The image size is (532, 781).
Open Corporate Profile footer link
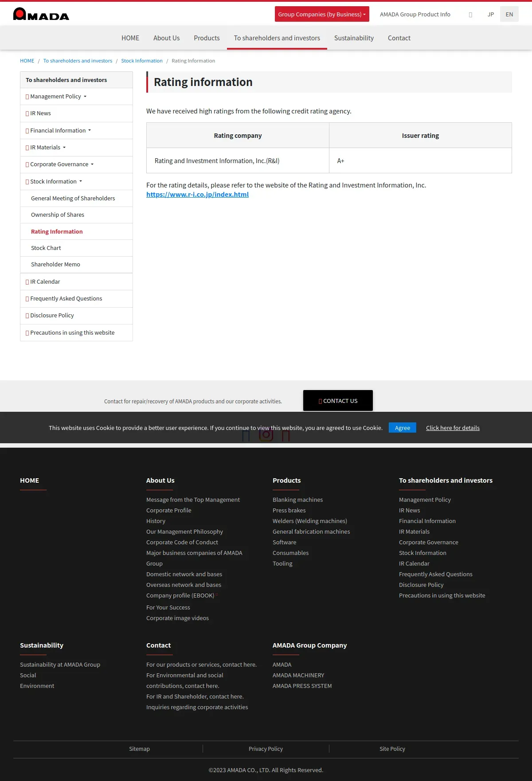pyautogui.click(x=169, y=510)
